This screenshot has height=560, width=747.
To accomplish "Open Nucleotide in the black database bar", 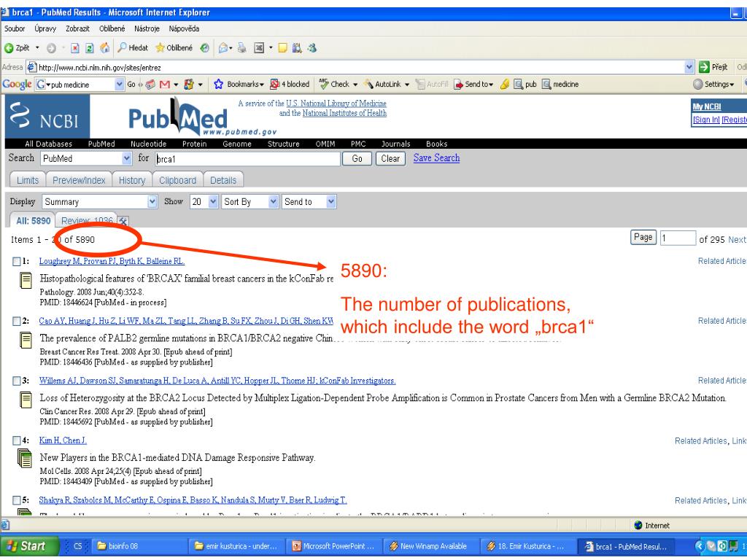I will click(x=149, y=144).
